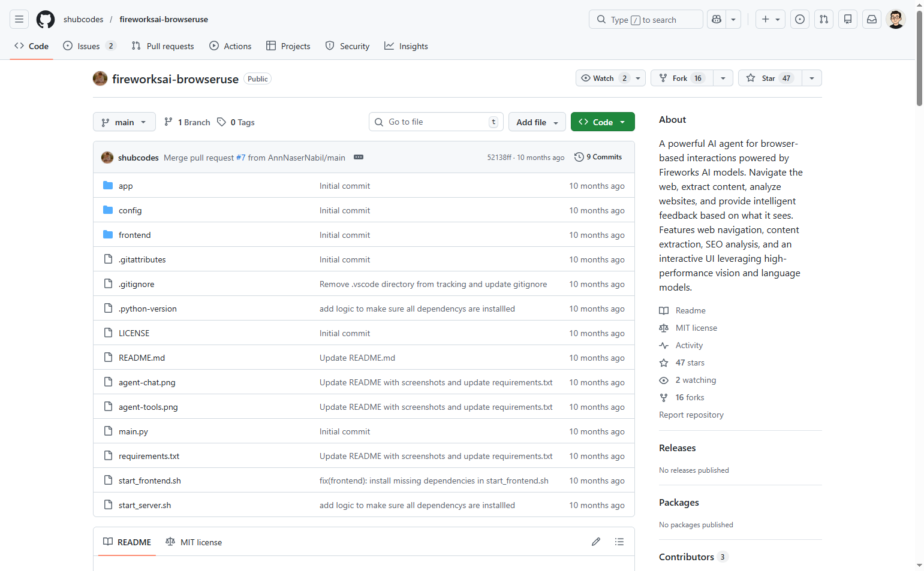Open the Pull requests tab

[163, 46]
